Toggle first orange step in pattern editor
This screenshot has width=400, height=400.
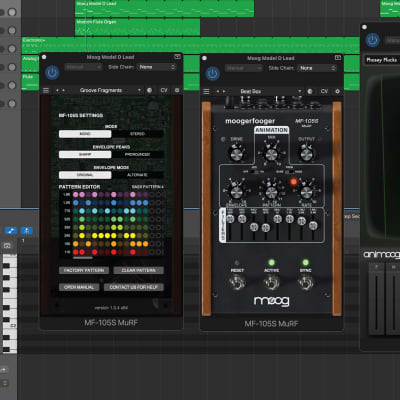pos(76,244)
